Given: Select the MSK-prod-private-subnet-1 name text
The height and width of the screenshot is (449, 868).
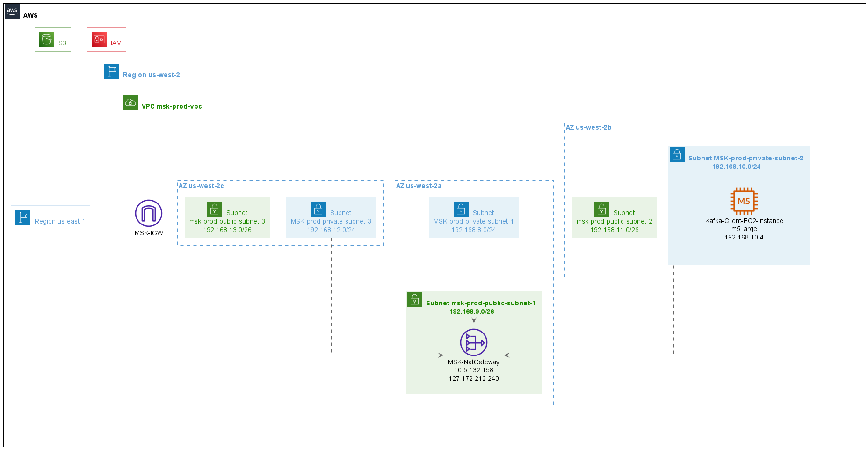Looking at the screenshot, I should point(474,221).
